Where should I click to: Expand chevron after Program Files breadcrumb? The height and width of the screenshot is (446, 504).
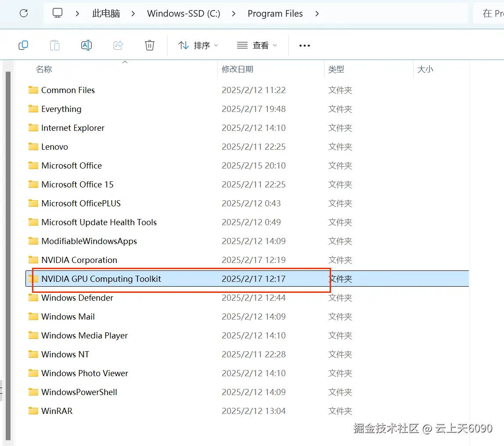point(317,14)
